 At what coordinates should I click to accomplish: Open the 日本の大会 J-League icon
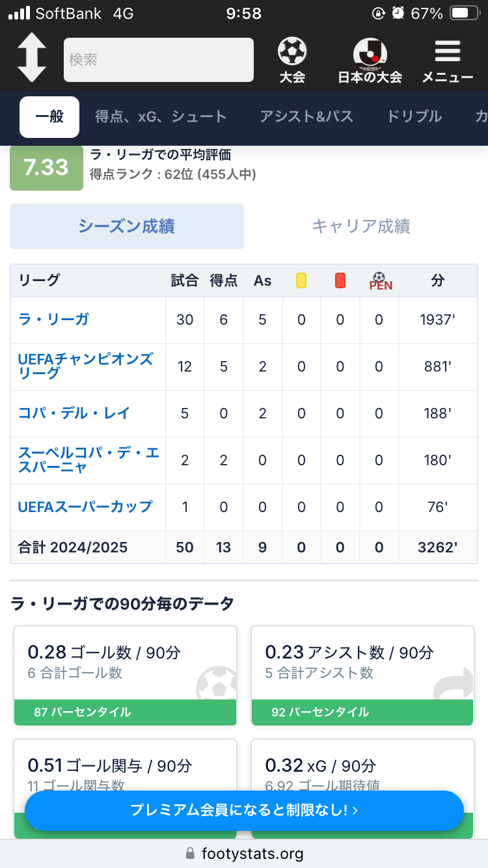tap(370, 52)
